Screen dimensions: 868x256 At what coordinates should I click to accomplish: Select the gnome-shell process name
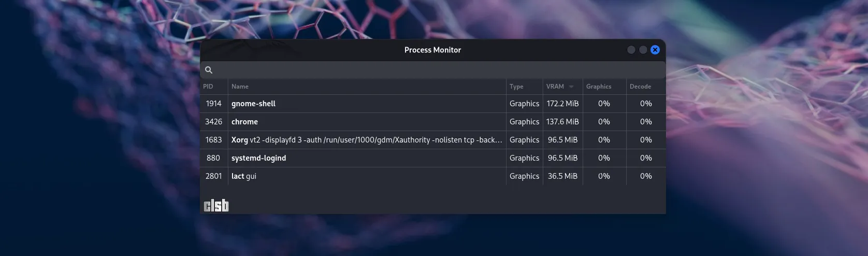click(x=253, y=104)
